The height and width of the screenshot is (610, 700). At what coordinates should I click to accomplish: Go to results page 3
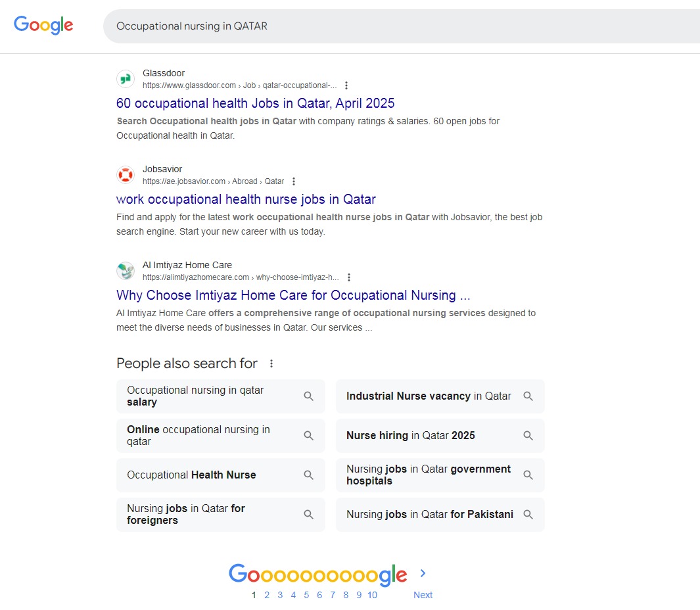[280, 595]
